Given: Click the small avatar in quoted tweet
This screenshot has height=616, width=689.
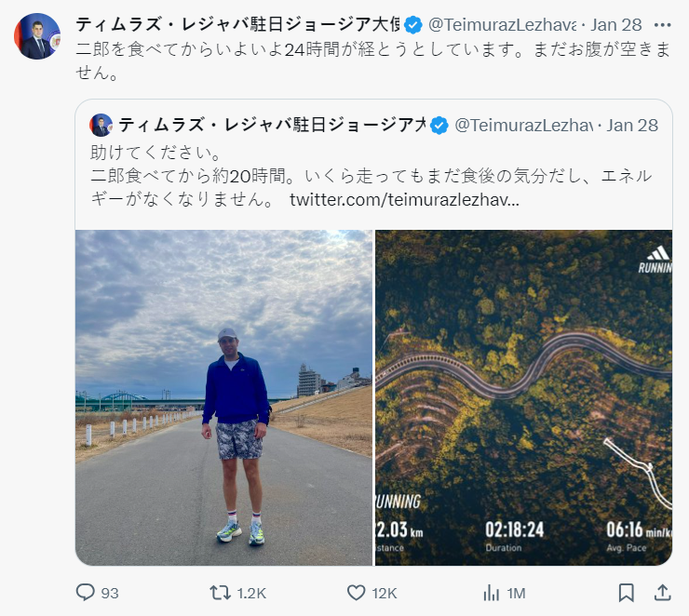Looking at the screenshot, I should [x=101, y=126].
